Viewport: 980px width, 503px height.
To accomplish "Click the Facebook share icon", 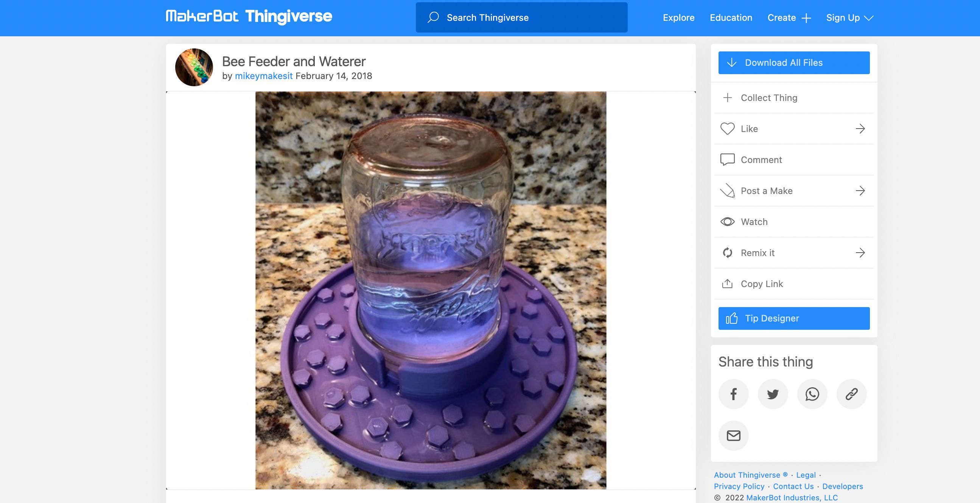I will (733, 394).
